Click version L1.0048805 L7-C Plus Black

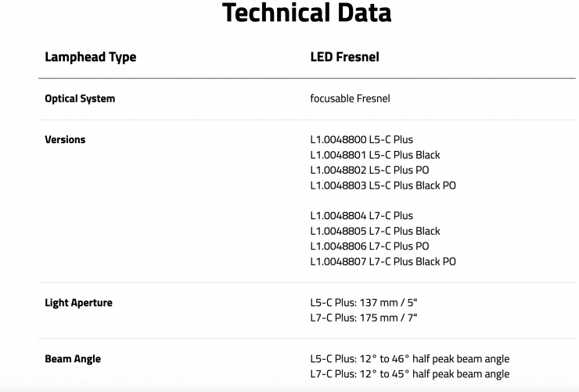click(x=376, y=231)
